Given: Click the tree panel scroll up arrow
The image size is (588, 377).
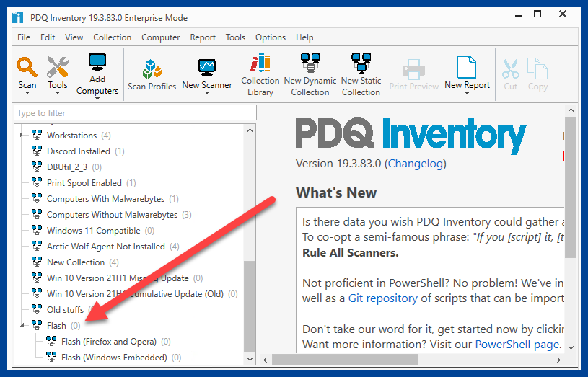Looking at the screenshot, I should (250, 130).
